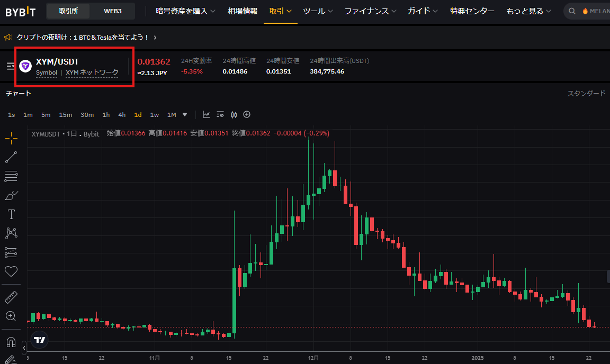610x364 pixels.
Task: Select the ruler measure tool
Action: point(11,297)
